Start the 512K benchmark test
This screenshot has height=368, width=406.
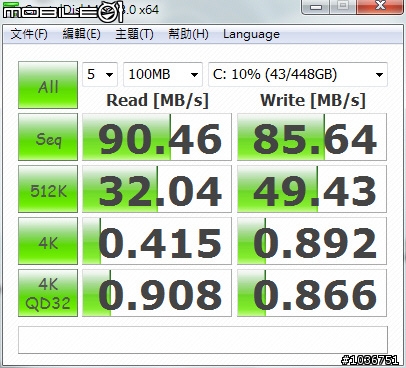[x=48, y=189]
